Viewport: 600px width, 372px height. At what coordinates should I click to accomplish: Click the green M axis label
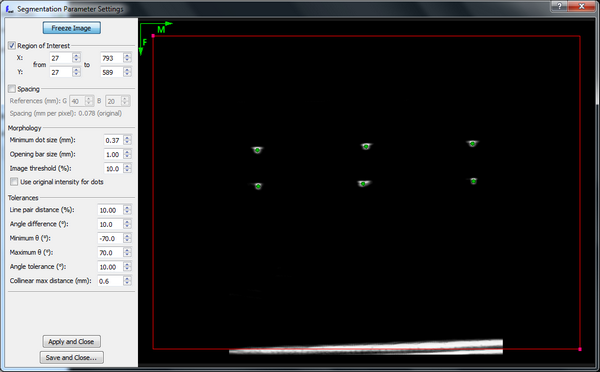click(161, 29)
